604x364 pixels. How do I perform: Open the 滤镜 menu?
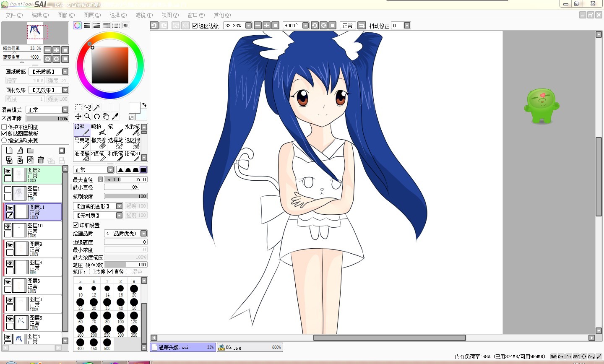144,15
